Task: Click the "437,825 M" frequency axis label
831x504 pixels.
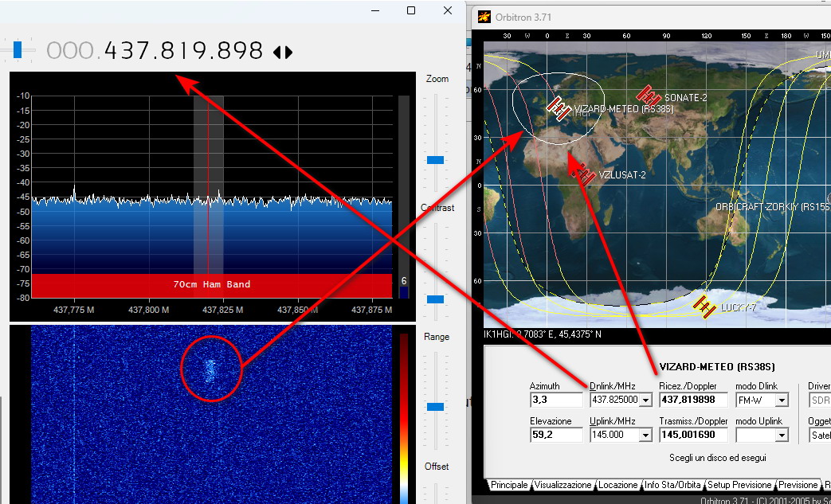Action: pos(223,310)
